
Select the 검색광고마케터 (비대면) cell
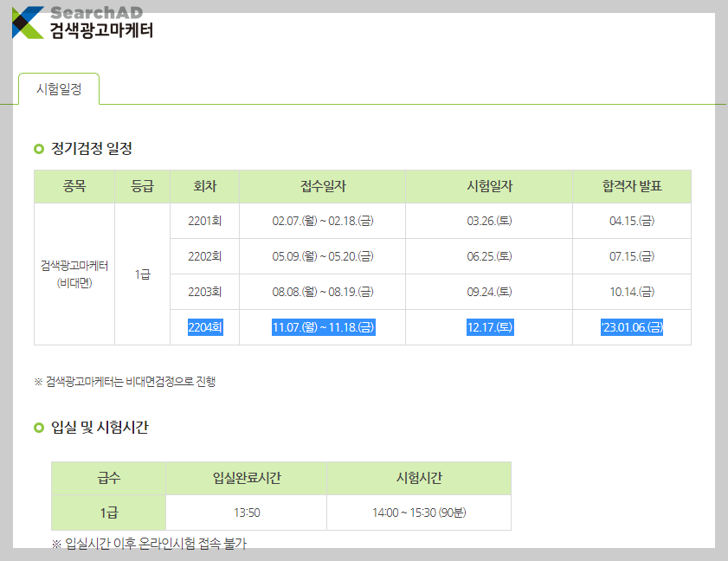(x=74, y=274)
